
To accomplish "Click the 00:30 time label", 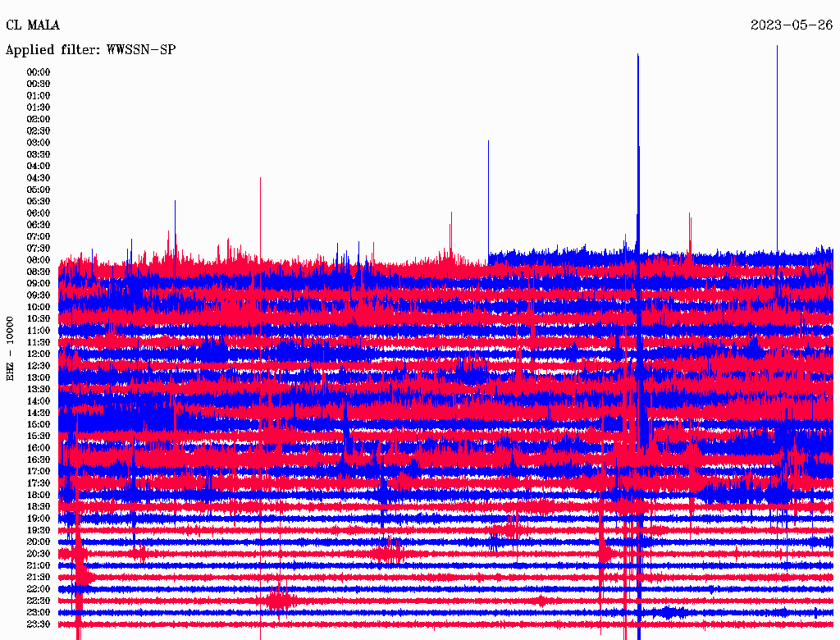I will 39,84.
